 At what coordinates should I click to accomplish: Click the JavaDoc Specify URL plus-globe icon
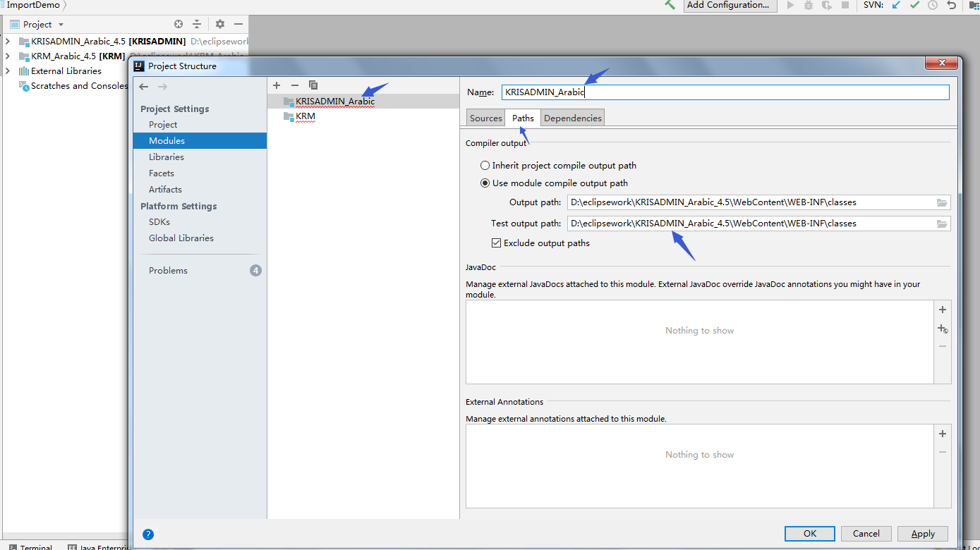click(x=943, y=329)
